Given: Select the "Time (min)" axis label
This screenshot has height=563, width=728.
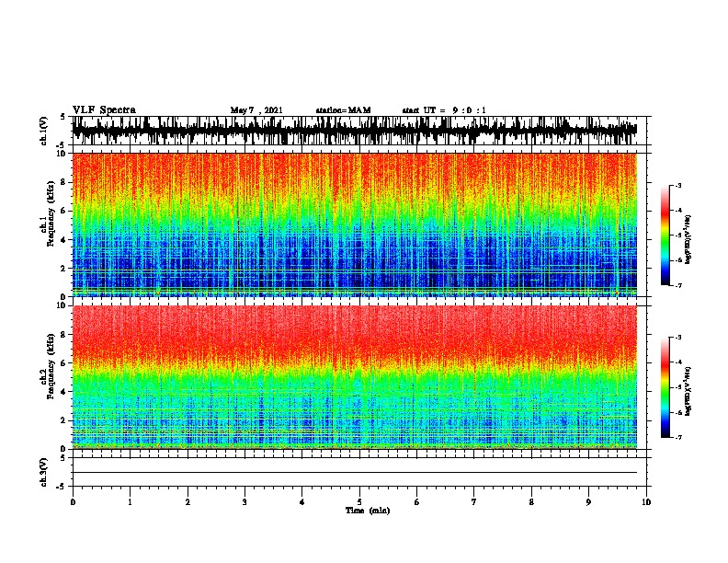Looking at the screenshot, I should coord(368,511).
